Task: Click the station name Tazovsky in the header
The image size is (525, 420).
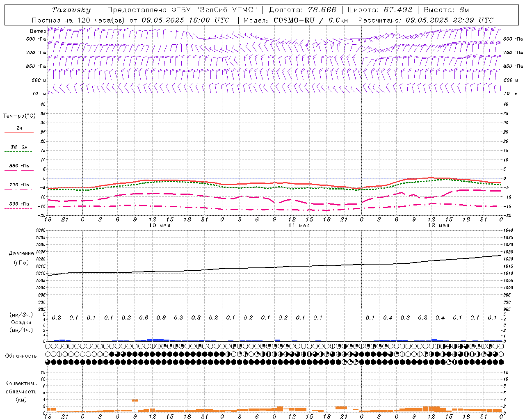Action: pos(71,10)
